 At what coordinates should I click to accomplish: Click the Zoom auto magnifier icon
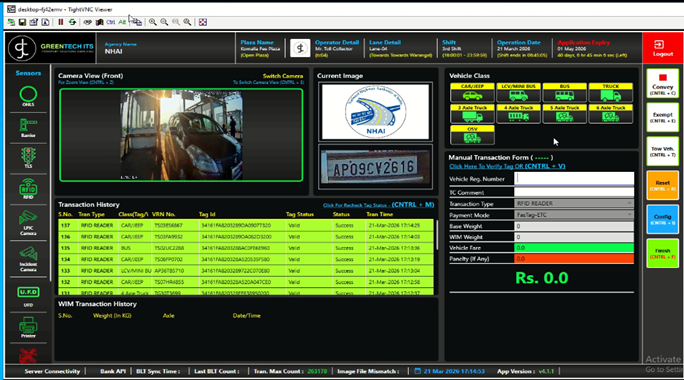pos(187,22)
